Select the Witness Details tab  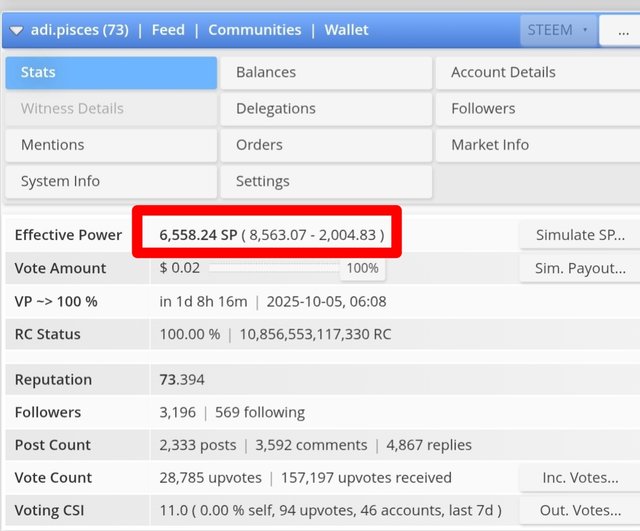[x=111, y=109]
